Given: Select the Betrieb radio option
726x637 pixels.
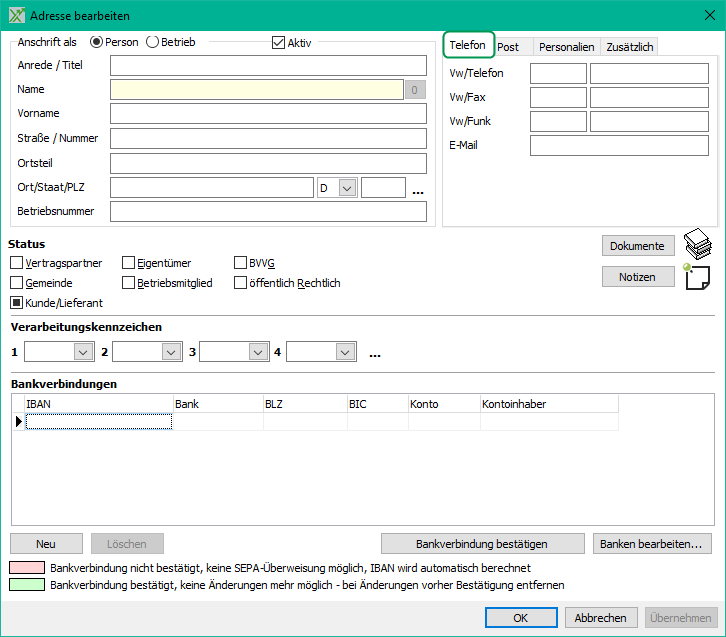Looking at the screenshot, I should pyautogui.click(x=153, y=42).
